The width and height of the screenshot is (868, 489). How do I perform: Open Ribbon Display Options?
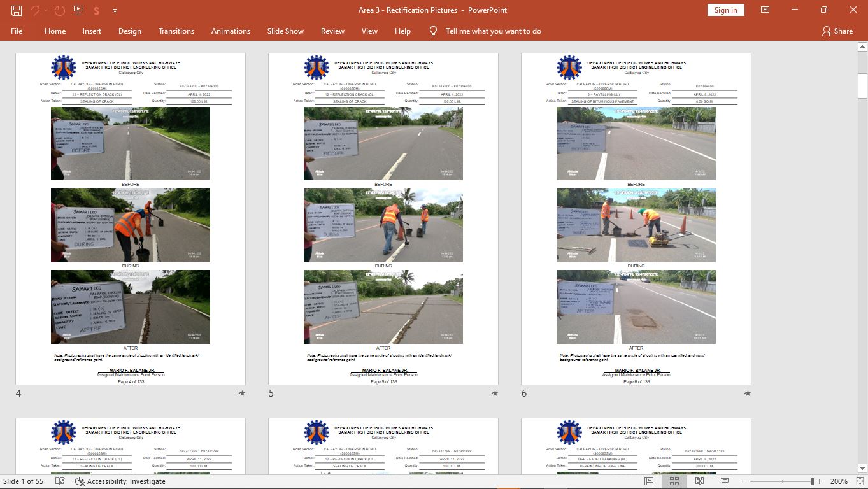point(765,10)
